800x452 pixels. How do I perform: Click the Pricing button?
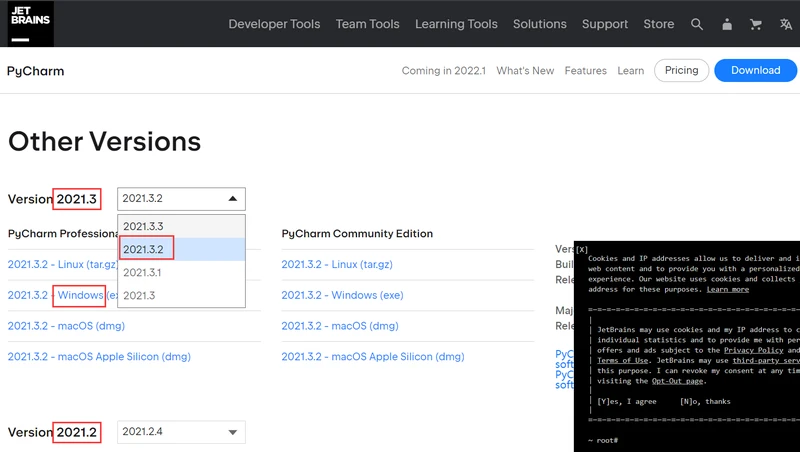(681, 71)
